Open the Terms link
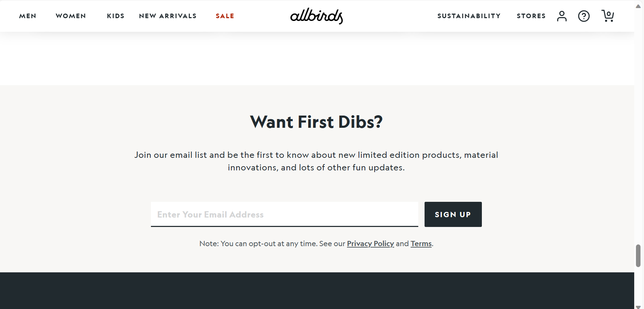This screenshot has height=309, width=644. click(x=421, y=244)
